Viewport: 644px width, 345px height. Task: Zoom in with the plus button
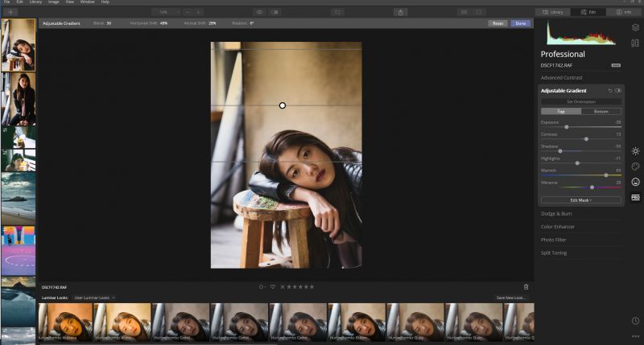coord(198,12)
